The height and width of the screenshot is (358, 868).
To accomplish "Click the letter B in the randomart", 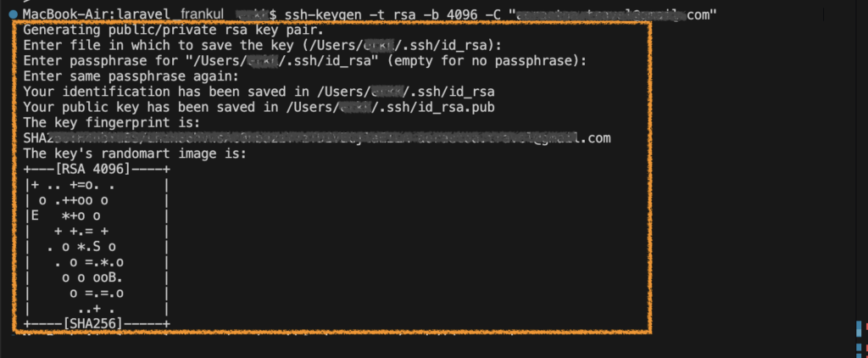I will click(x=113, y=277).
